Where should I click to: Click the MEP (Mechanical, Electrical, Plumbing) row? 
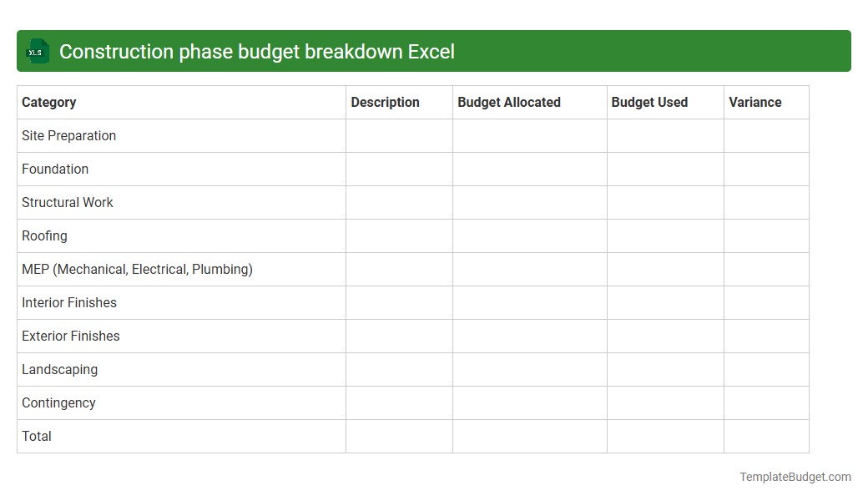[x=138, y=269]
